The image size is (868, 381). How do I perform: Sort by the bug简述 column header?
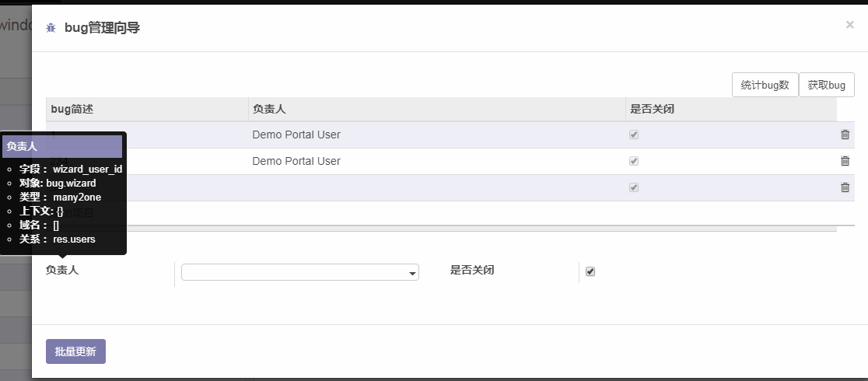147,110
